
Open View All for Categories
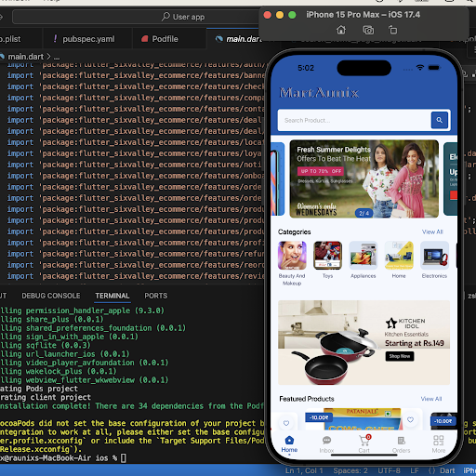tap(432, 231)
